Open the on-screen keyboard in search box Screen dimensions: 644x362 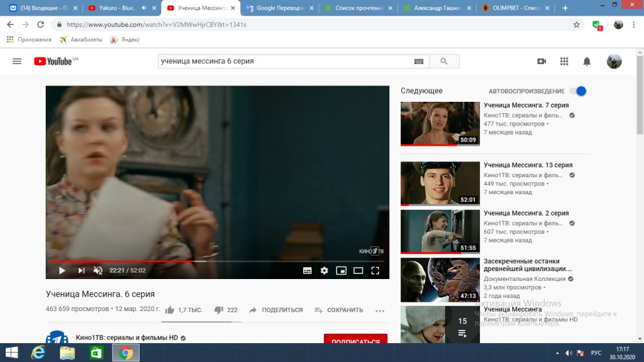(x=418, y=61)
